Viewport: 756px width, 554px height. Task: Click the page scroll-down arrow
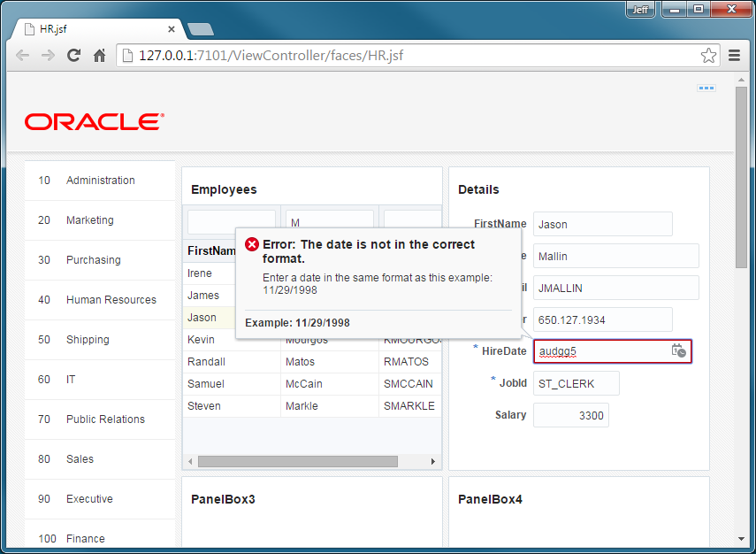coord(741,539)
